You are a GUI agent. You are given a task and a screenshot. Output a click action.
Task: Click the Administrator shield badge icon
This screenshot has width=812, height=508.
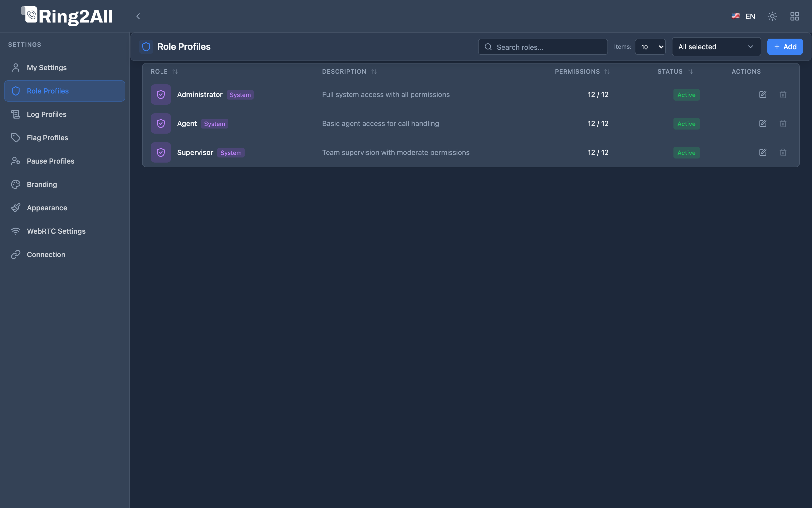point(161,94)
